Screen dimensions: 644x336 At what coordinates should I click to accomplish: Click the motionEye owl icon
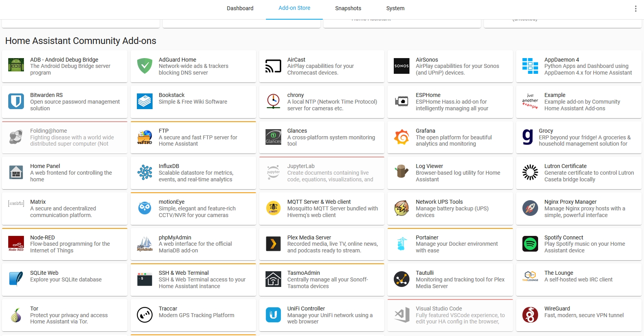point(145,208)
